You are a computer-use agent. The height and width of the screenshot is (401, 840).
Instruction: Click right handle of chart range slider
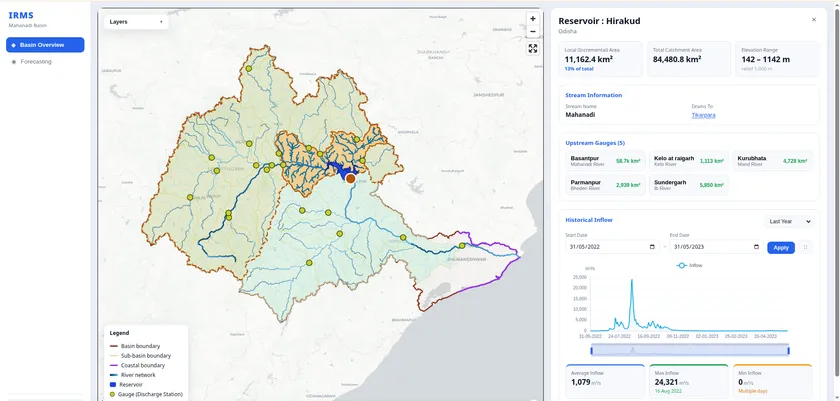click(789, 351)
